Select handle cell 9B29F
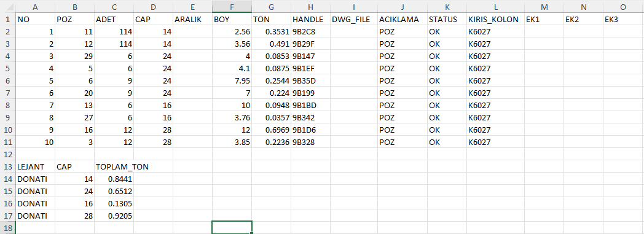644x234 pixels. tap(311, 44)
